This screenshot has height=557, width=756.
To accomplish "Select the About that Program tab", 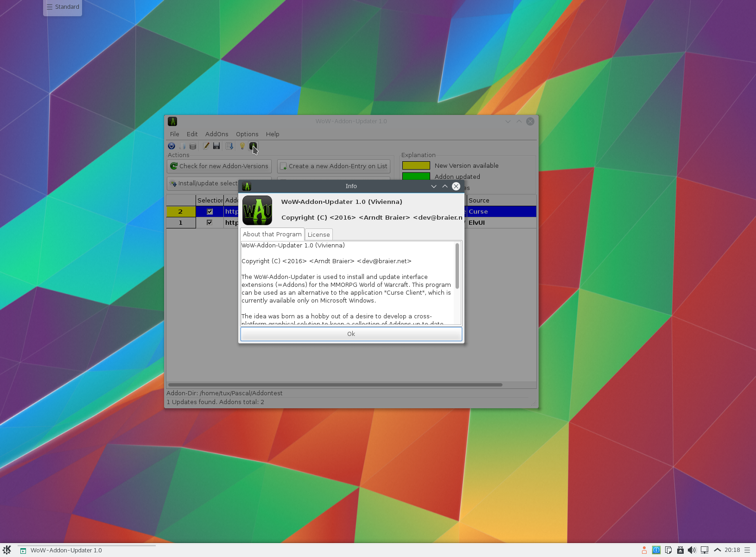I will click(272, 234).
